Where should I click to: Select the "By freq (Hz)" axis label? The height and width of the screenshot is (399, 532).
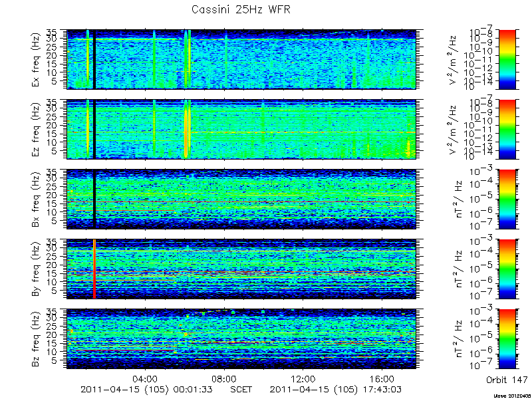point(36,269)
